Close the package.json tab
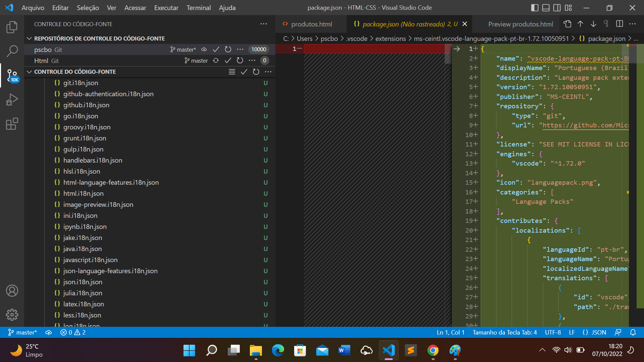The width and height of the screenshot is (644, 362). pyautogui.click(x=465, y=24)
